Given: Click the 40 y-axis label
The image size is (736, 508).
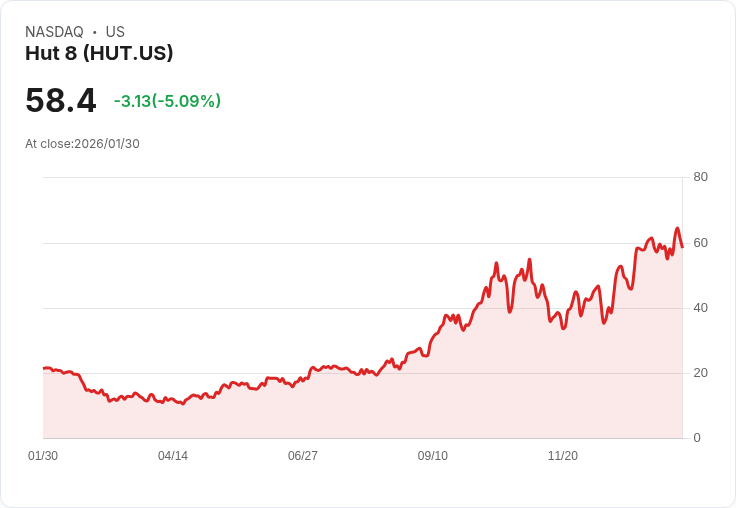Looking at the screenshot, I should 700,307.
